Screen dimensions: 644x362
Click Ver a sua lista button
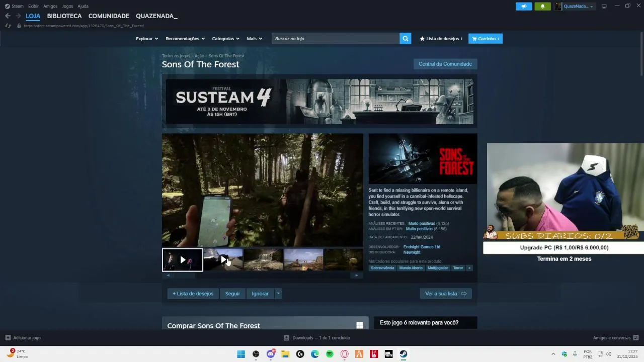click(446, 294)
